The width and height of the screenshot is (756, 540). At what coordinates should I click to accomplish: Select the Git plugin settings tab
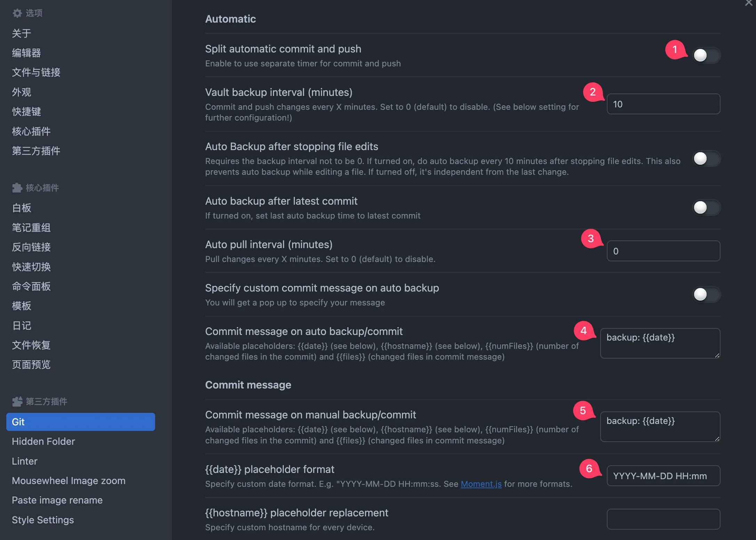[x=81, y=422]
